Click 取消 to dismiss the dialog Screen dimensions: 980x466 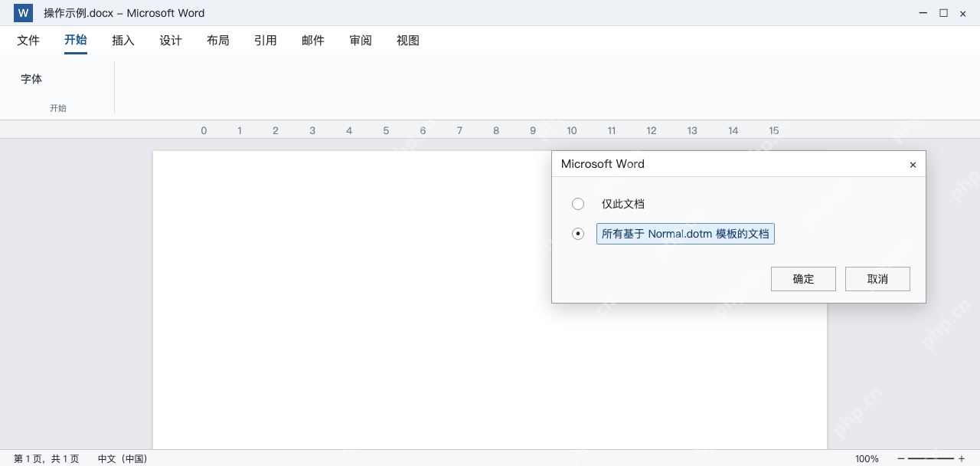click(x=877, y=279)
